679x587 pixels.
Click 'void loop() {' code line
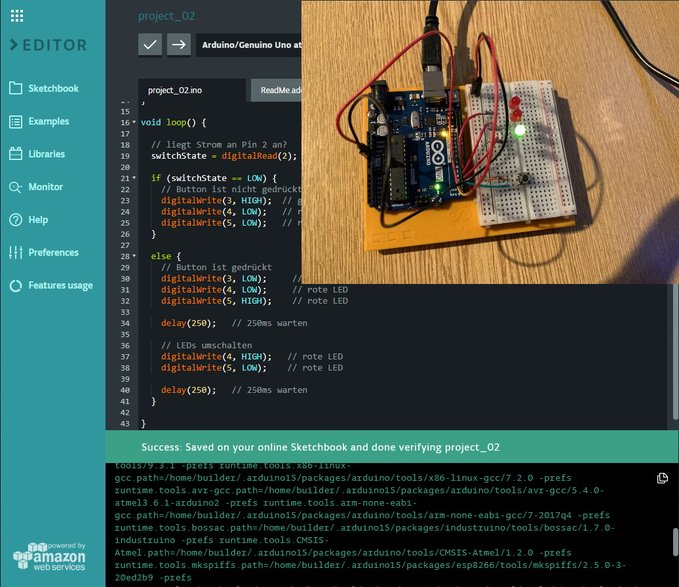pos(173,123)
